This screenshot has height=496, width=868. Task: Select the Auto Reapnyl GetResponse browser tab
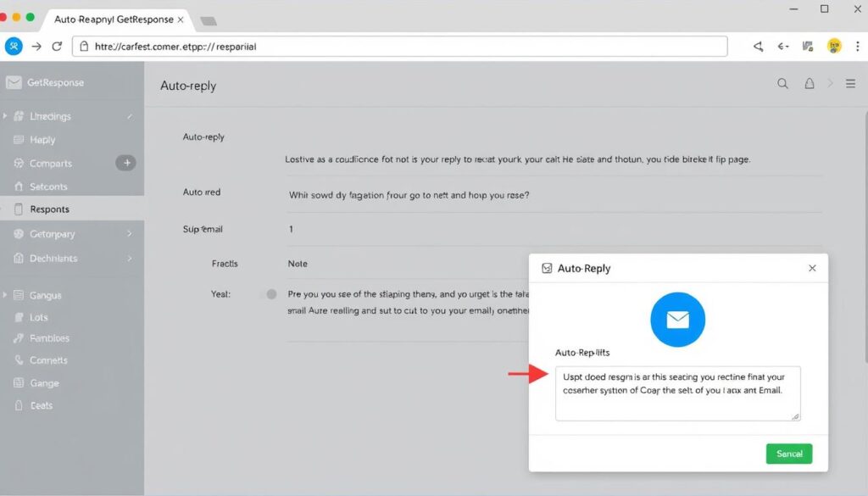114,19
